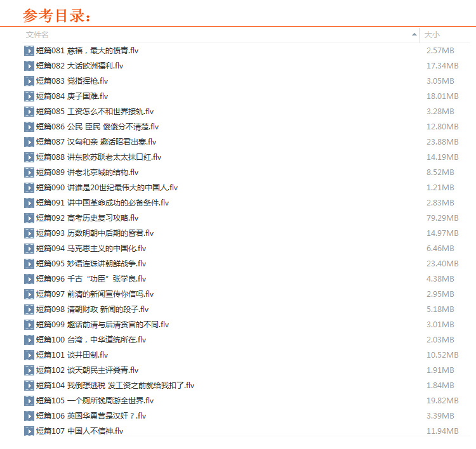Select the 短篇101 谈井田制.flv entry

click(72, 355)
